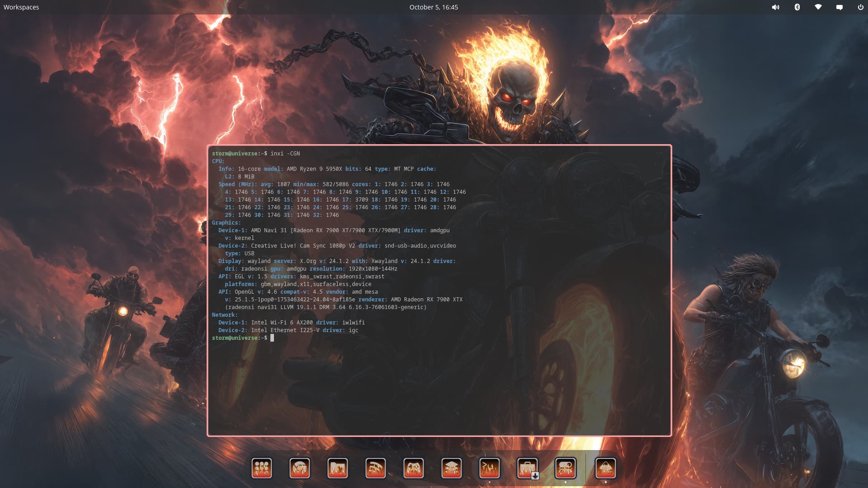Open the volume applet in top panel
868x488 pixels.
point(776,7)
